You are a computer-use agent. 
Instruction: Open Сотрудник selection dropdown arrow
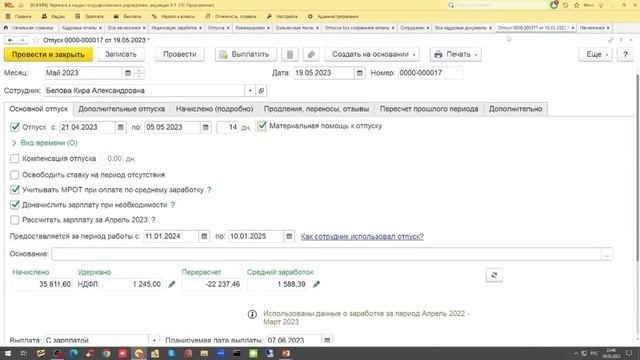(x=250, y=91)
